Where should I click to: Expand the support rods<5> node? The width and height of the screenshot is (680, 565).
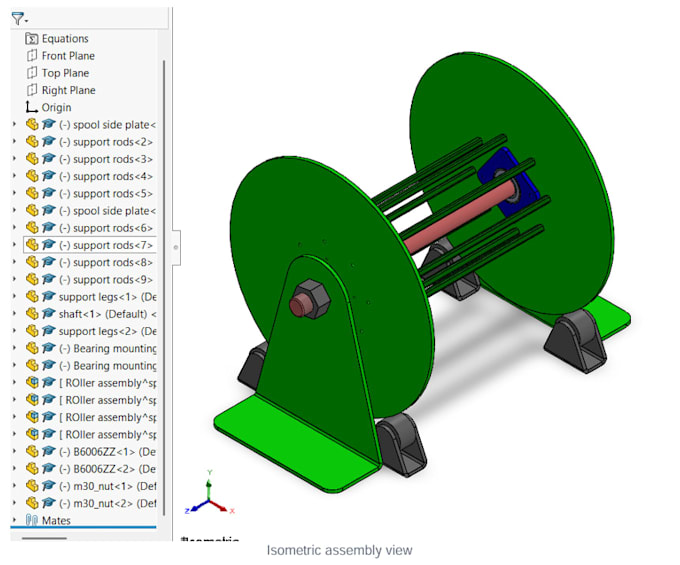(14, 193)
